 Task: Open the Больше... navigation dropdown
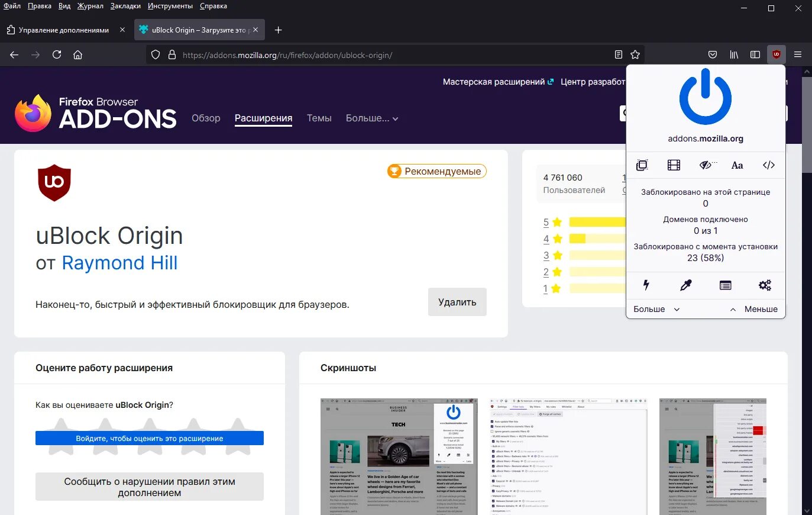[371, 118]
